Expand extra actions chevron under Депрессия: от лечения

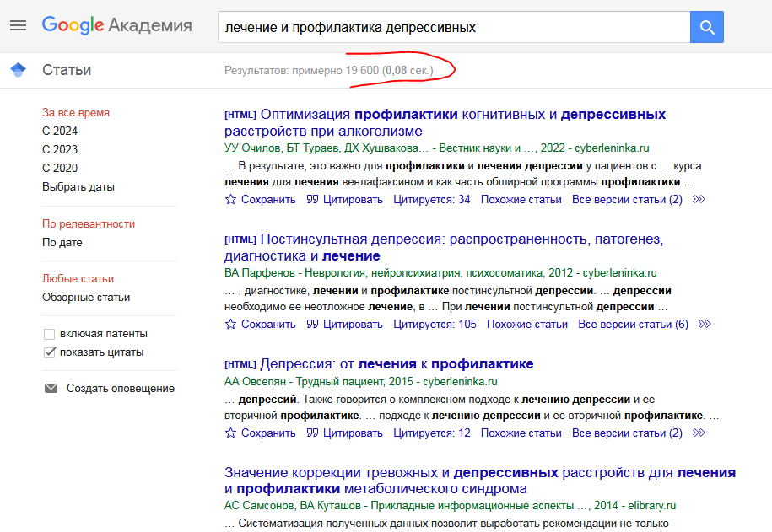click(x=698, y=432)
